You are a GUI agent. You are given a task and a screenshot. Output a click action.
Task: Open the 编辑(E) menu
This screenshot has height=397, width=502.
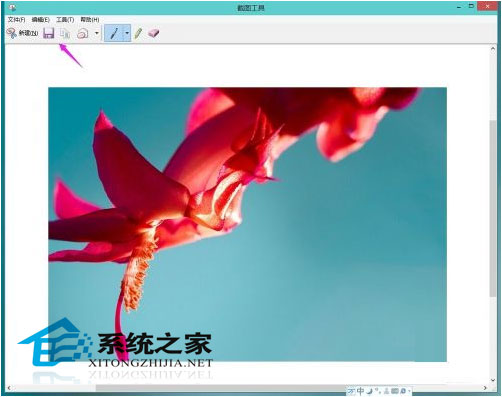coord(40,20)
